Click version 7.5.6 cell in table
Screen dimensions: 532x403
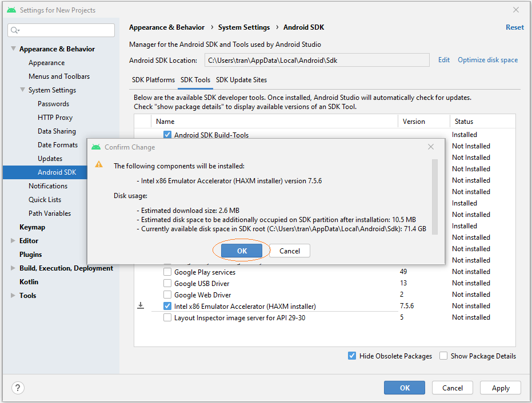407,306
